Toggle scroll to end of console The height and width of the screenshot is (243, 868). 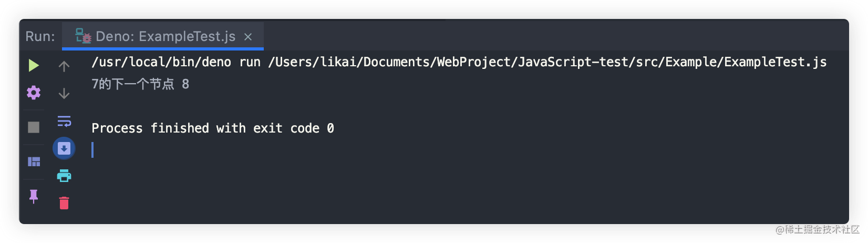[64, 148]
